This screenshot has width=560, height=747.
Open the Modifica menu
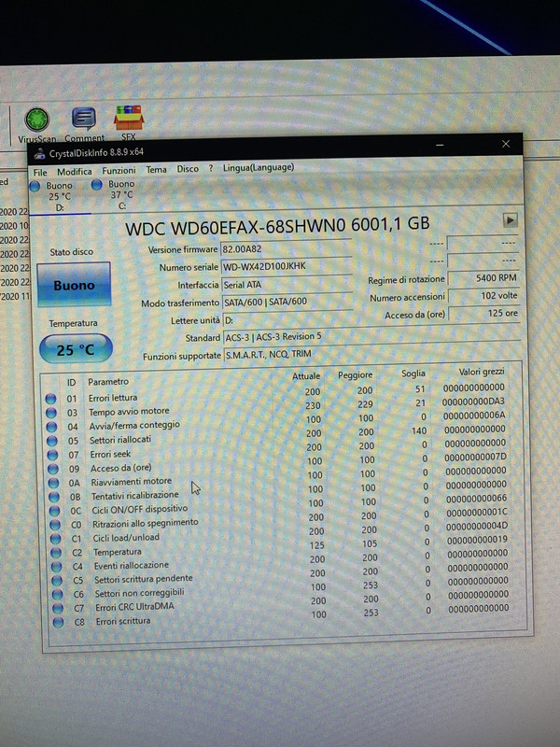(x=75, y=172)
